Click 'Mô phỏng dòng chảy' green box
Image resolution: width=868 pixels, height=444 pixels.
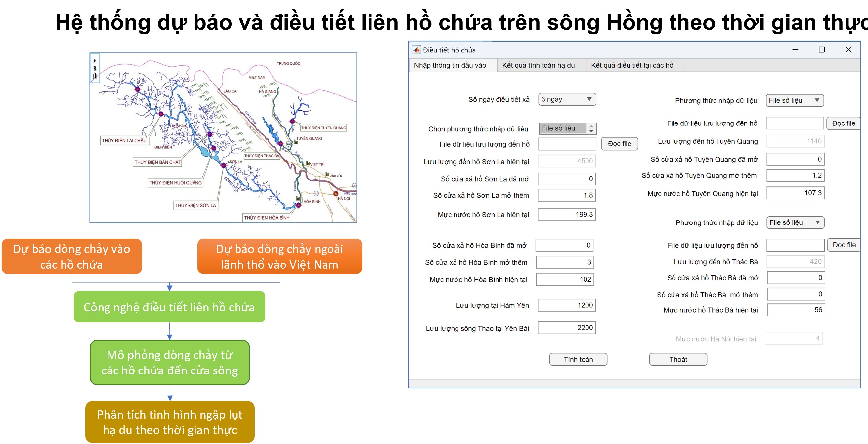pyautogui.click(x=170, y=362)
